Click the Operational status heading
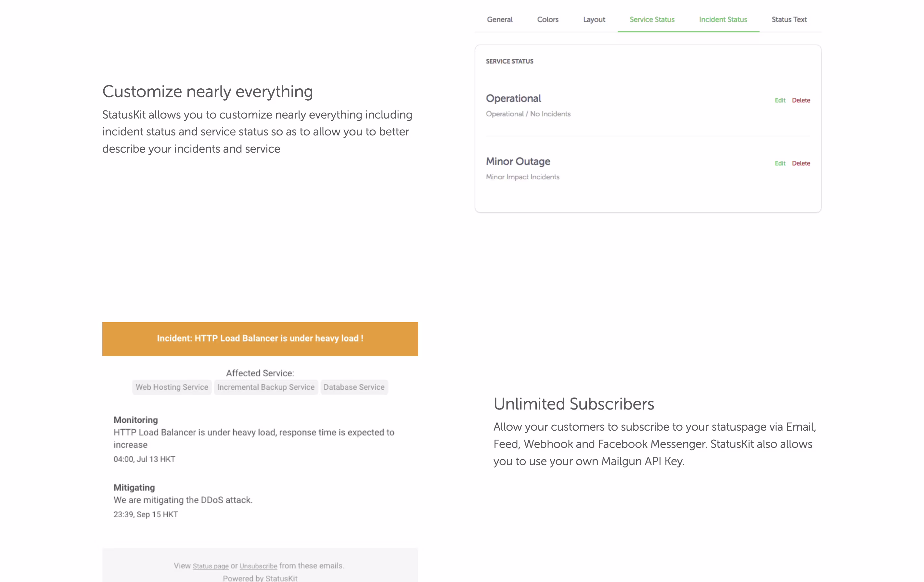Screen dimensions: 924x582 (513, 99)
